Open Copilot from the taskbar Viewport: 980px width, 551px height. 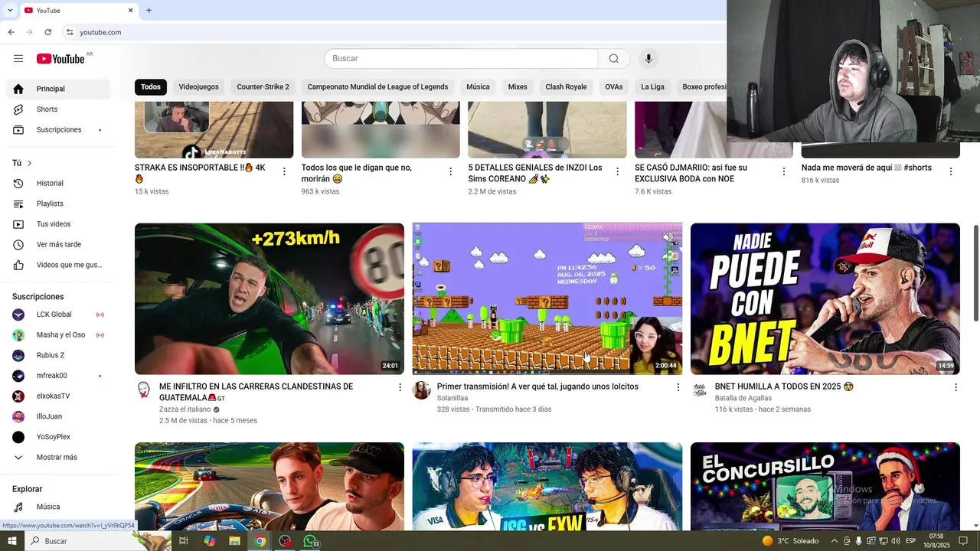click(x=209, y=541)
